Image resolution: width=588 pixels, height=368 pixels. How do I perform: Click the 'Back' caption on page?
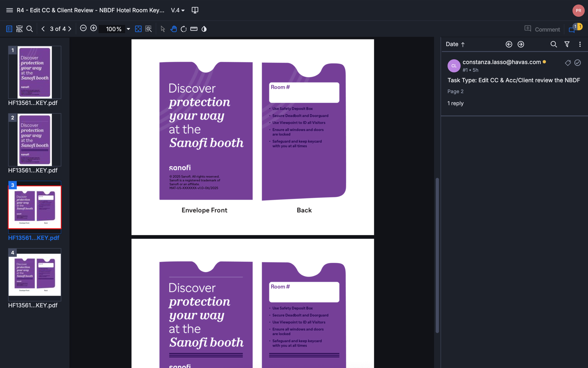point(304,210)
